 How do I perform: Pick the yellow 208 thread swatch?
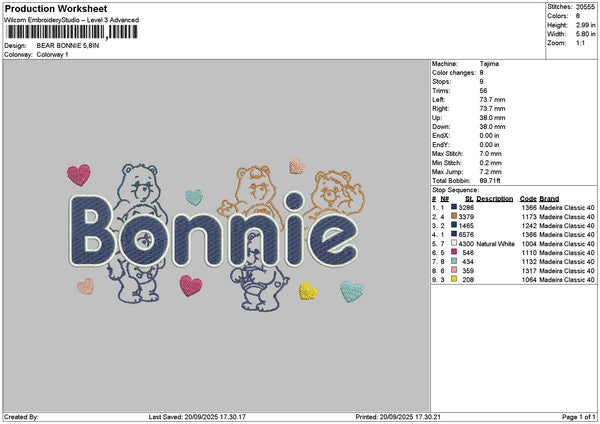455,280
